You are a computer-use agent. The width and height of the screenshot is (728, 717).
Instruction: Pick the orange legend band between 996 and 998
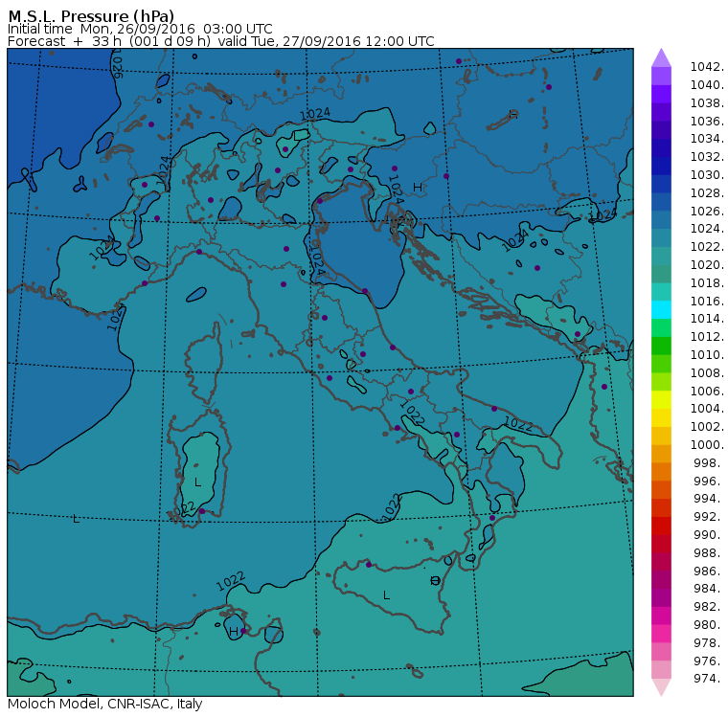tap(661, 472)
